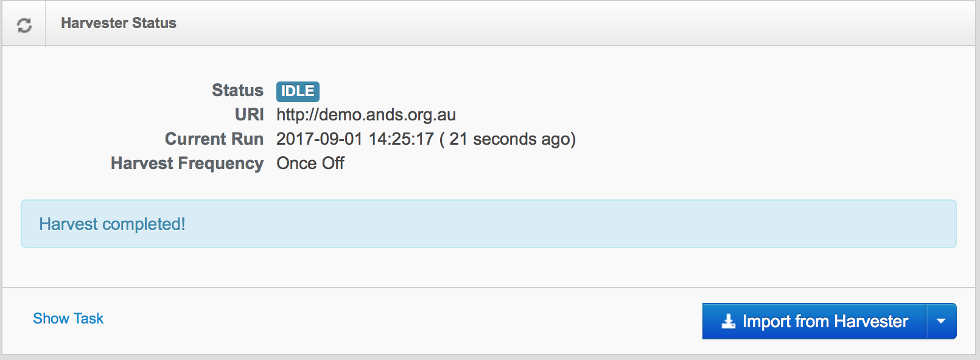Click the Once Off frequency value
This screenshot has height=360, width=980.
click(310, 164)
